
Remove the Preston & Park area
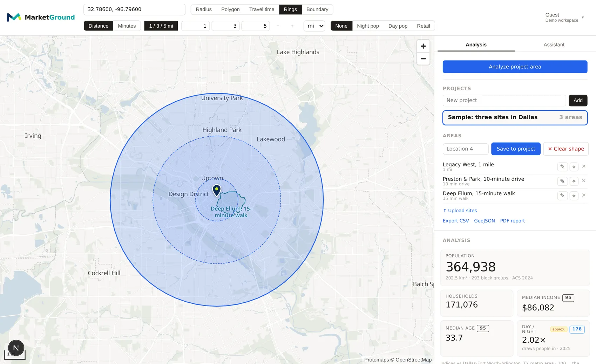click(x=584, y=181)
